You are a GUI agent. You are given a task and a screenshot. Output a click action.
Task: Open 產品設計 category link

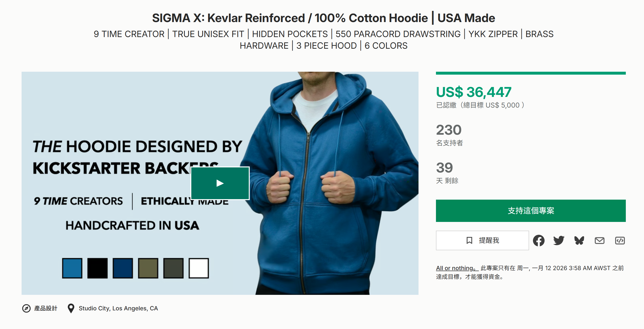(46, 308)
